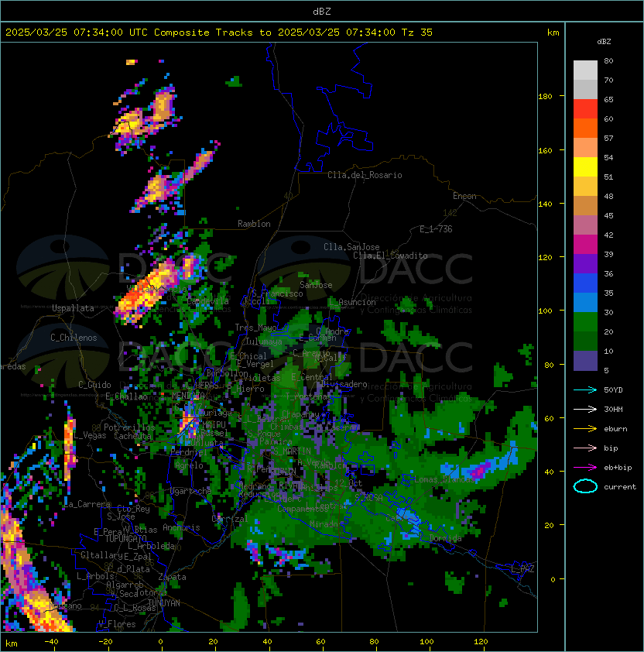
Task: Click the 'Agrelo' map label
Action: tap(189, 465)
